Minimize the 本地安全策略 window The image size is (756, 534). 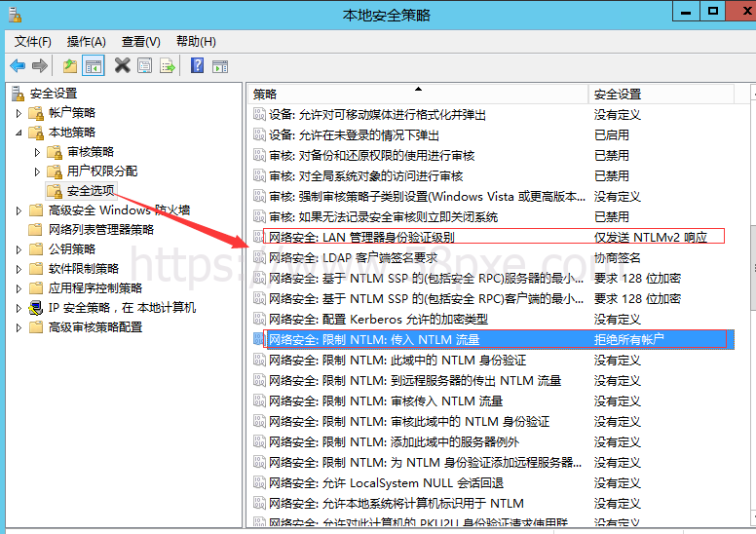coord(686,12)
